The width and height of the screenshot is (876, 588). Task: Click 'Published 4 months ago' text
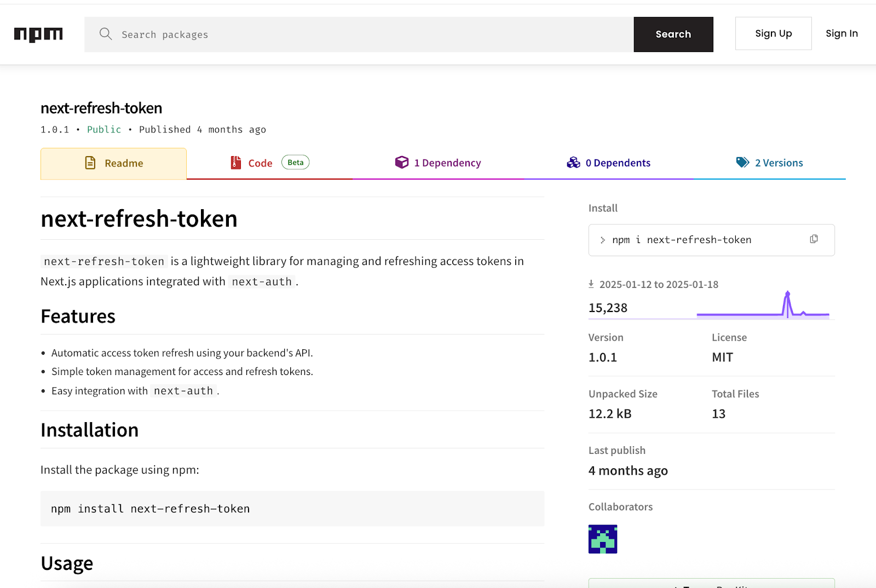point(203,129)
